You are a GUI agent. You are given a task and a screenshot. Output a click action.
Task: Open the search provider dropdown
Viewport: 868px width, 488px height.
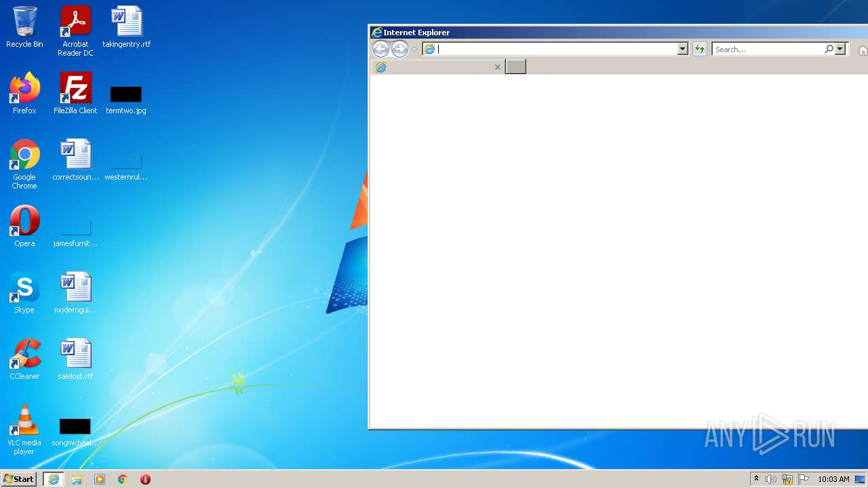(x=840, y=49)
